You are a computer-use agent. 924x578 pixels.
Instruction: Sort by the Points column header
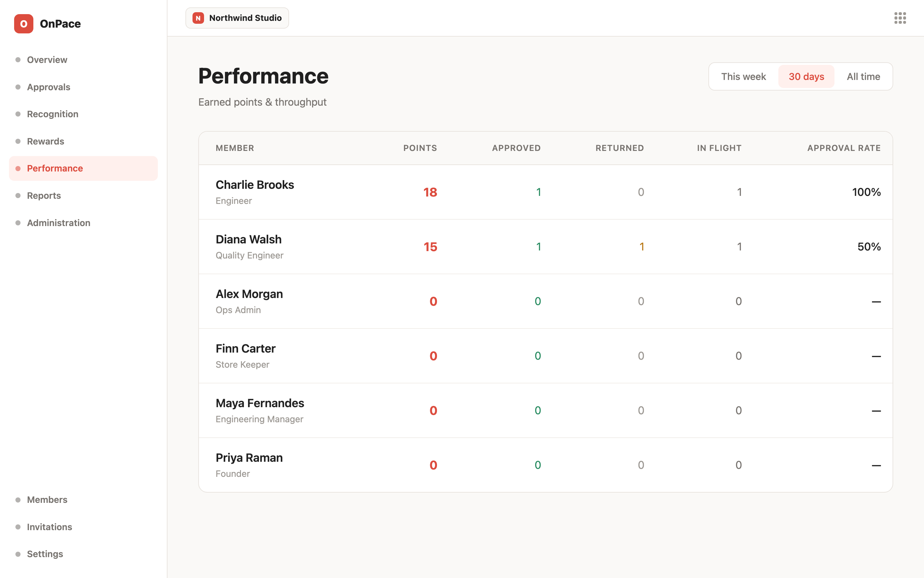coord(420,148)
